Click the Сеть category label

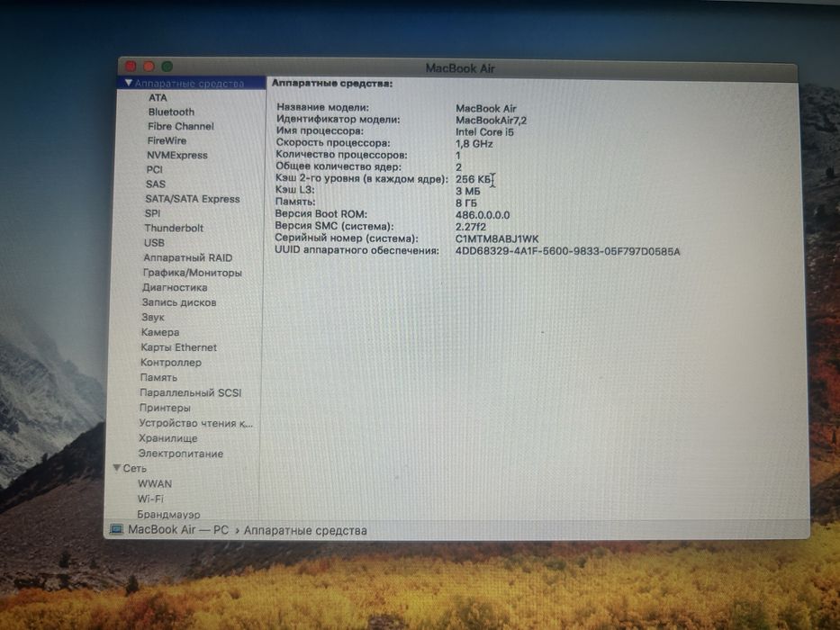134,468
